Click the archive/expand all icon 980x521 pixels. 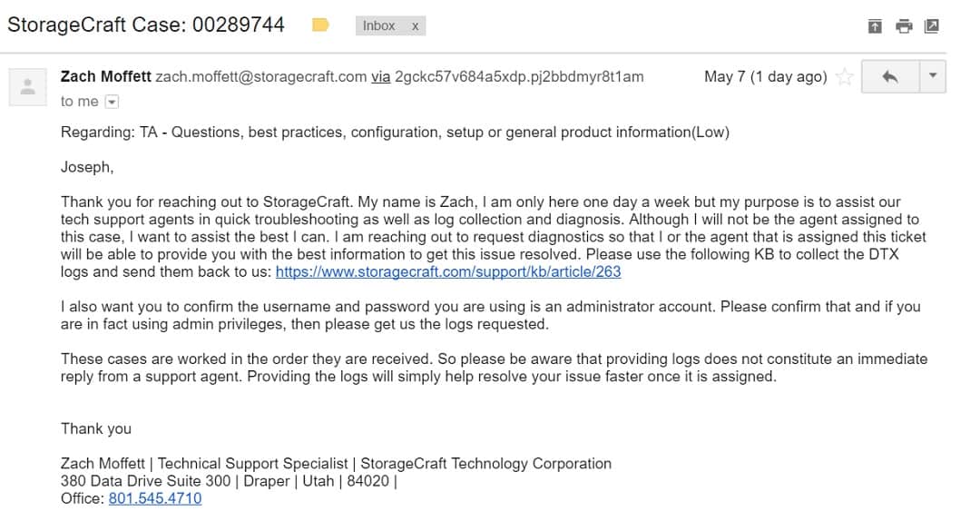coord(875,26)
